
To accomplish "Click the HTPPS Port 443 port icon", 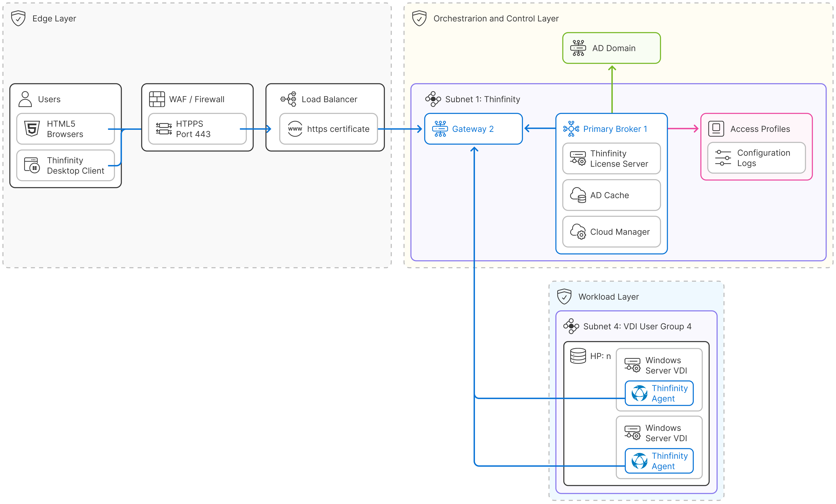I will (164, 129).
